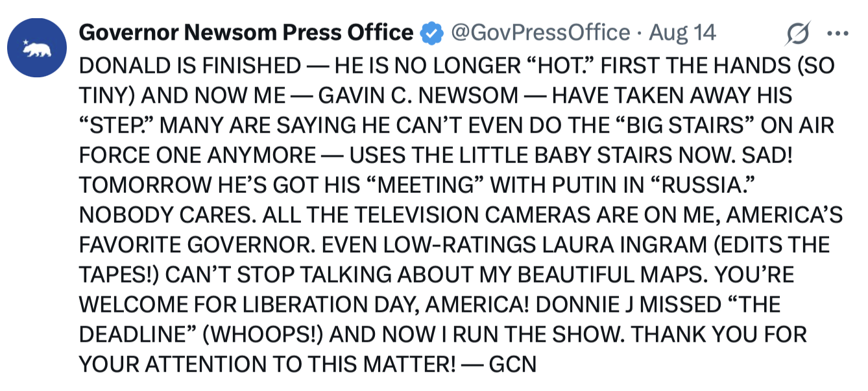Open Governor Newsom Press Office display name
The height and width of the screenshot is (391, 868).
(x=246, y=32)
